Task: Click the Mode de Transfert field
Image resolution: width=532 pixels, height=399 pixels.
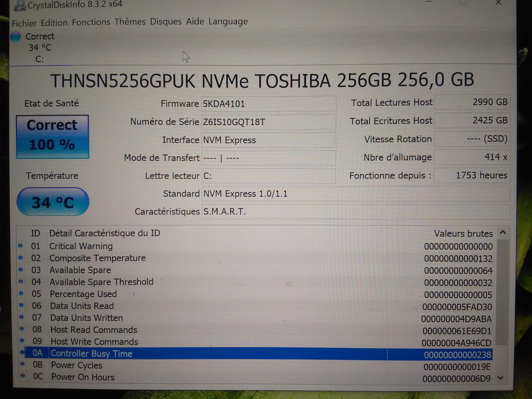Action: pos(269,158)
